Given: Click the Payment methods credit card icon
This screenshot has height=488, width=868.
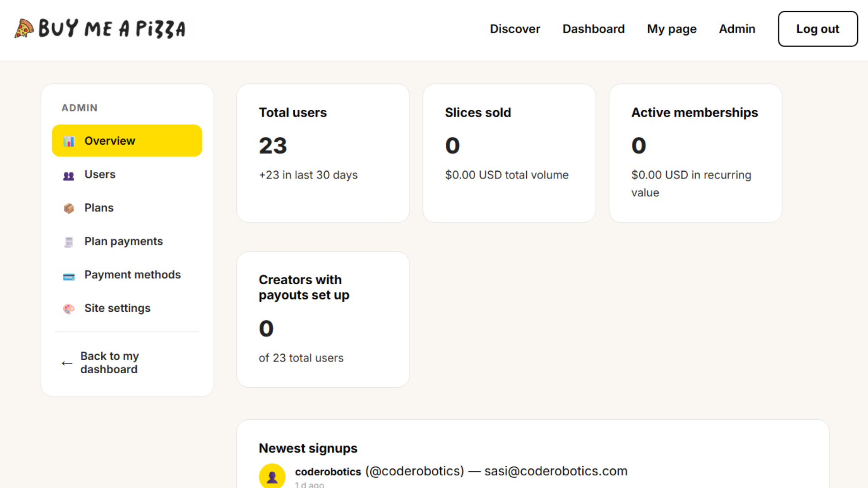Looking at the screenshot, I should coord(69,276).
